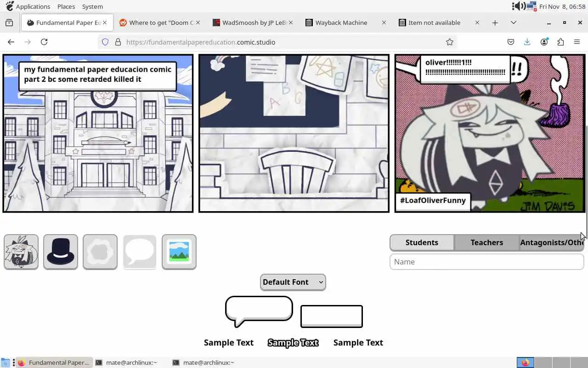Click the Name search field
The height and width of the screenshot is (368, 588).
click(486, 262)
